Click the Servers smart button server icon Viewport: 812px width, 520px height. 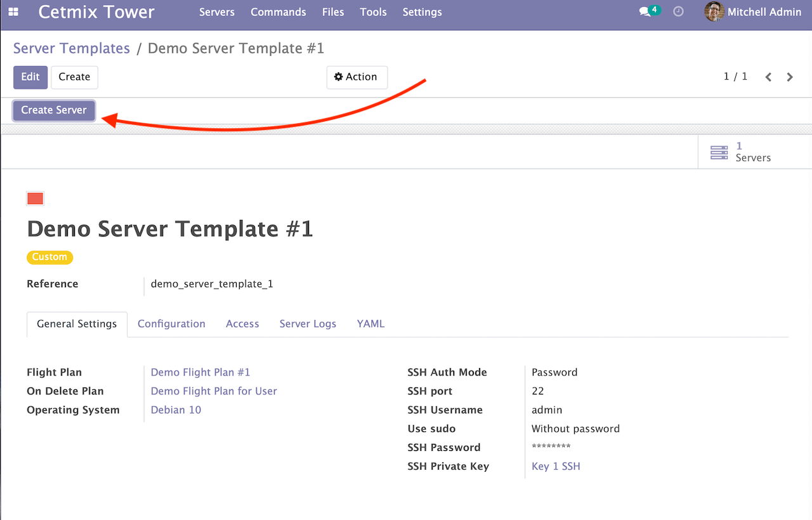click(x=719, y=152)
